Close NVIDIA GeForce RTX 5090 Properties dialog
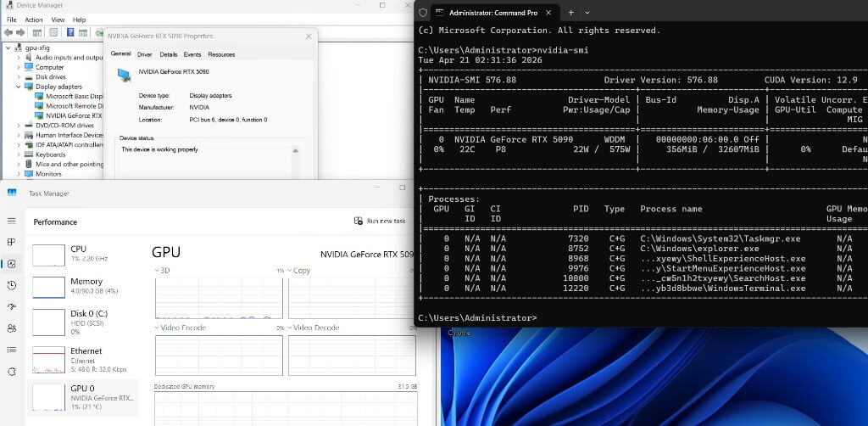Viewport: 868px width, 426px height. pyautogui.click(x=309, y=36)
